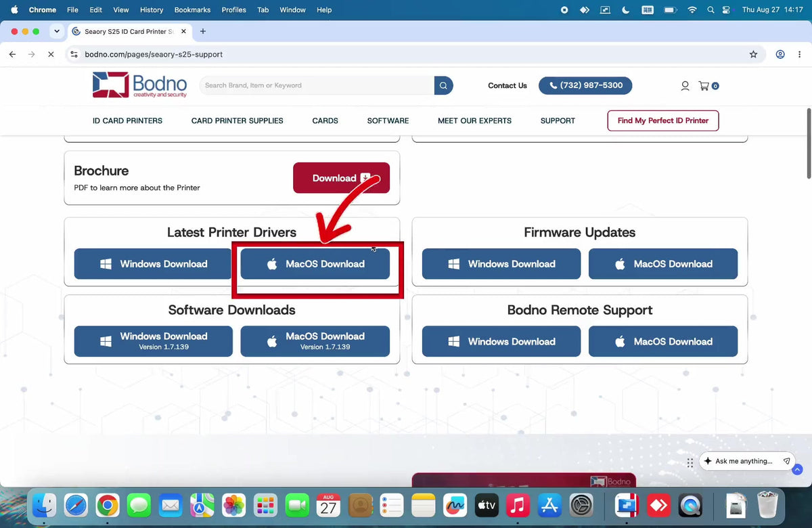
Task: Open the SOFTWARE navigation menu
Action: (388, 120)
